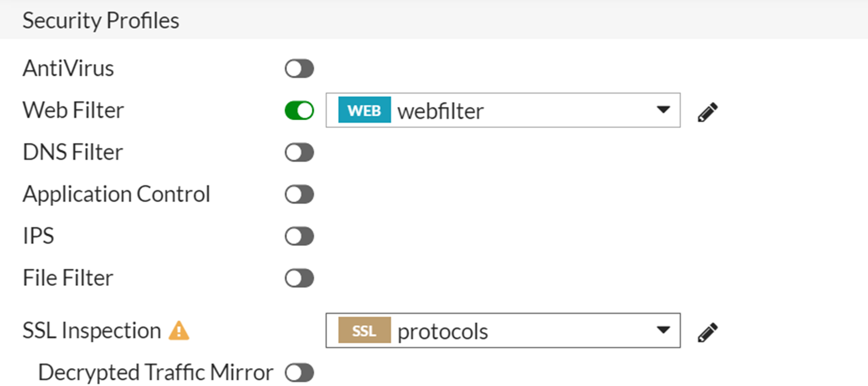
Task: Switch on the IPS toggle
Action: click(x=299, y=236)
